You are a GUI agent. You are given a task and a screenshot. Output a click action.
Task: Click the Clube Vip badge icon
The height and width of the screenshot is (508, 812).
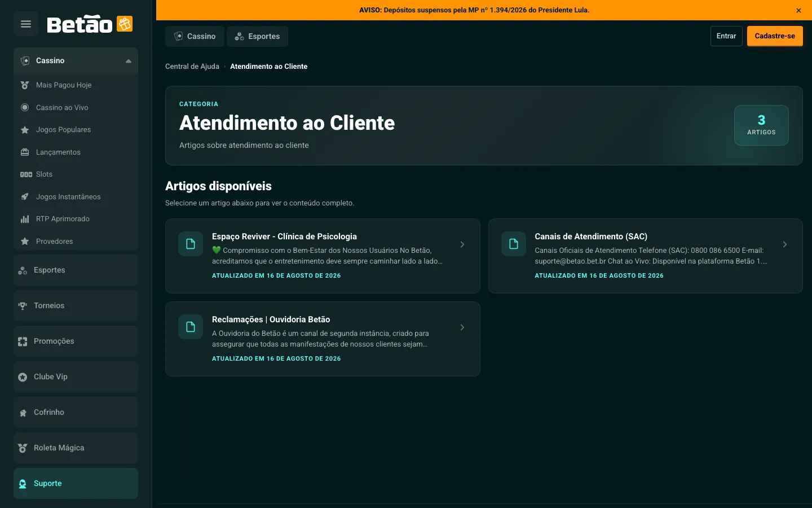(23, 377)
